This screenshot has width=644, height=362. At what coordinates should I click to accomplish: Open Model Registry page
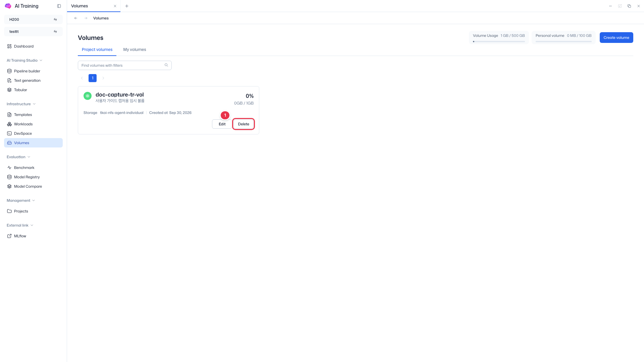(x=33, y=177)
